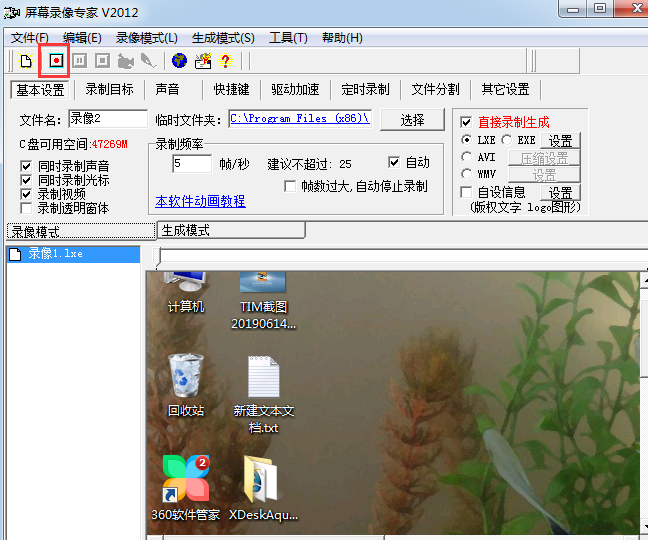Click the registration note toolbar icon
648x540 pixels.
click(x=203, y=61)
